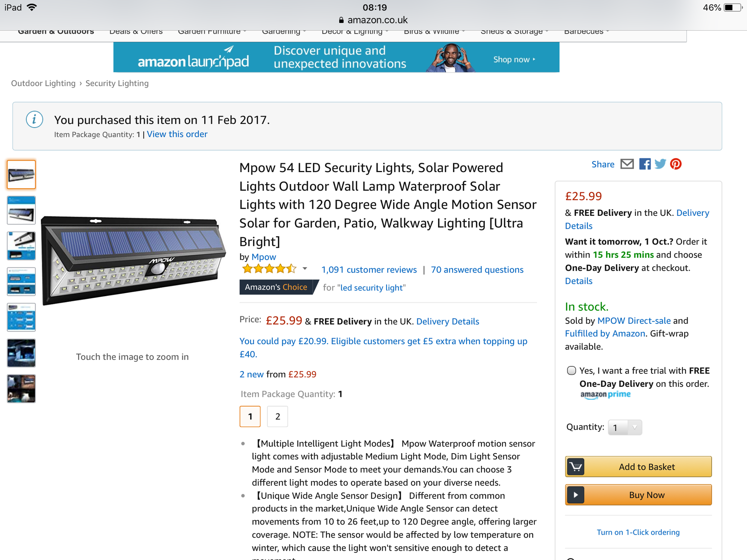Click the basket icon on Add to Basket
The image size is (747, 560).
(x=576, y=467)
